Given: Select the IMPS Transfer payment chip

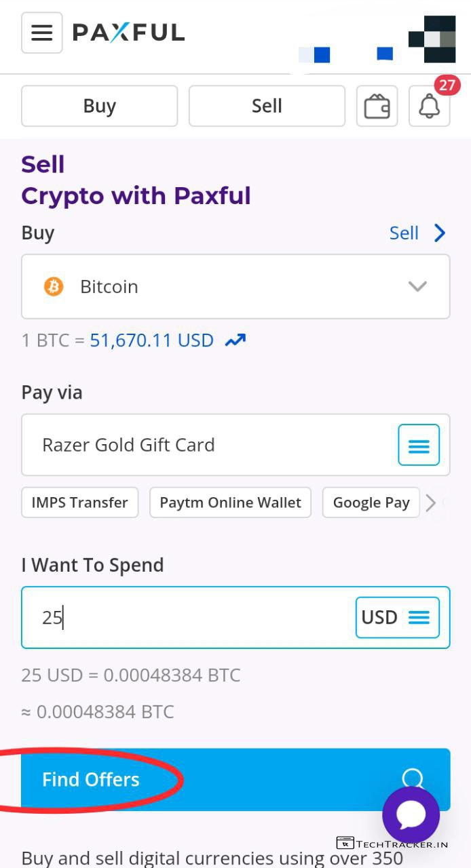Looking at the screenshot, I should pos(79,502).
